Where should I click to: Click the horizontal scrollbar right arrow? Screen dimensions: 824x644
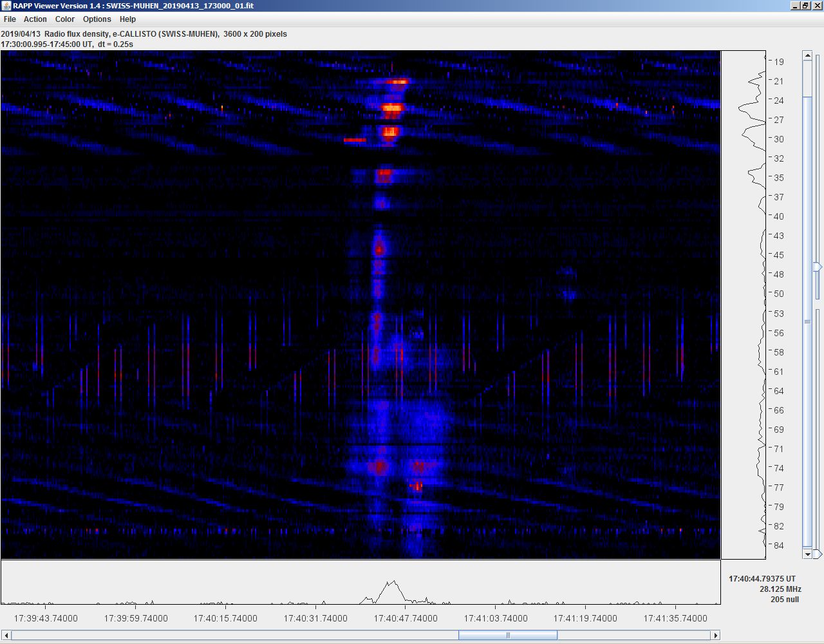(x=715, y=636)
